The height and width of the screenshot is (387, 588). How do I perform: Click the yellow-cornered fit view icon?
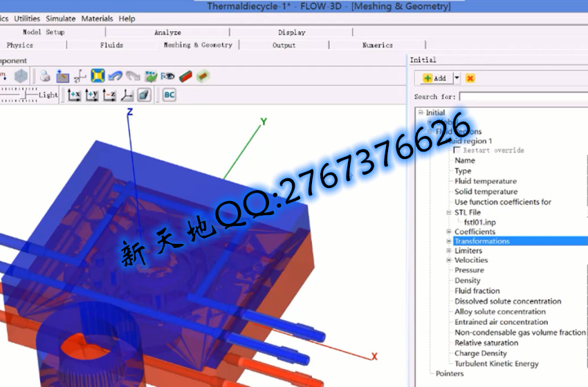pos(98,76)
